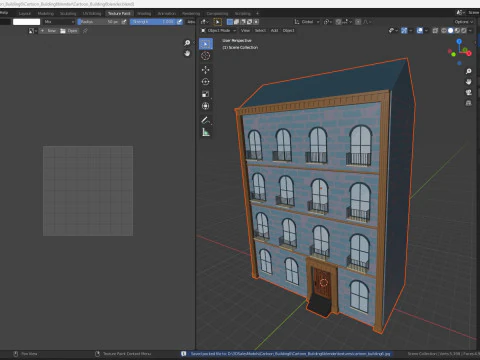This screenshot has width=480, height=360.
Task: Open the blend mode Mix dropdown
Action: click(x=59, y=22)
